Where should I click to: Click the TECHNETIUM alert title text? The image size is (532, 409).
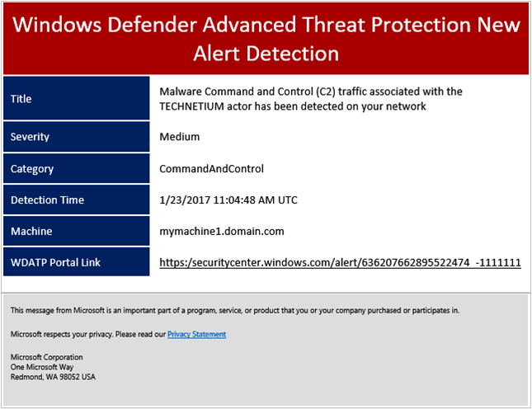pyautogui.click(x=310, y=99)
